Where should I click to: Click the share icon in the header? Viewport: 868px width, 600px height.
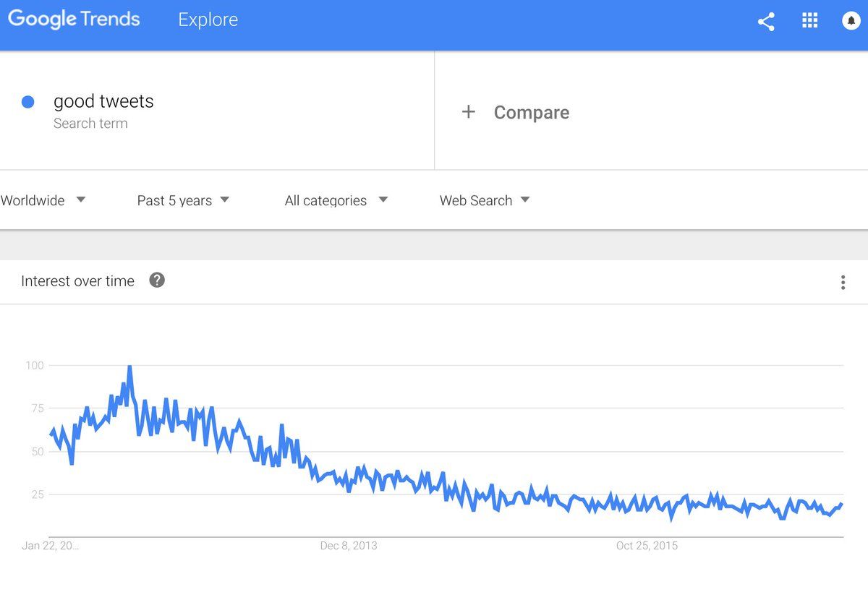point(766,22)
